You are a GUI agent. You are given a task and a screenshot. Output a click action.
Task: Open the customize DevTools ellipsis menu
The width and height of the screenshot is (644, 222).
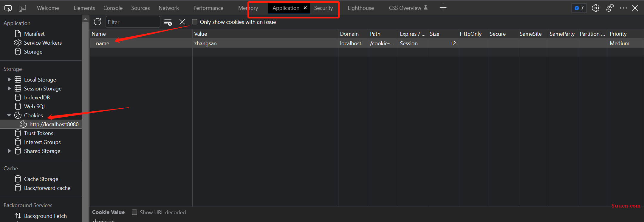623,8
